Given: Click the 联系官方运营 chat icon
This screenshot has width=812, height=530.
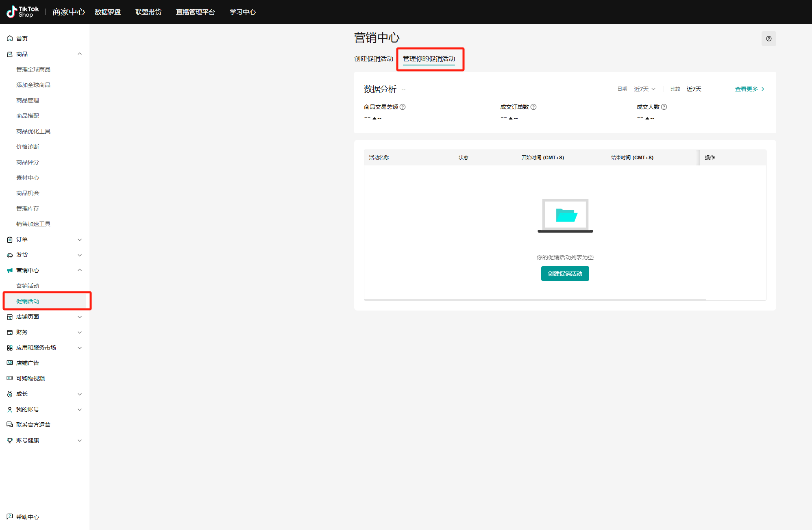Looking at the screenshot, I should pos(10,424).
